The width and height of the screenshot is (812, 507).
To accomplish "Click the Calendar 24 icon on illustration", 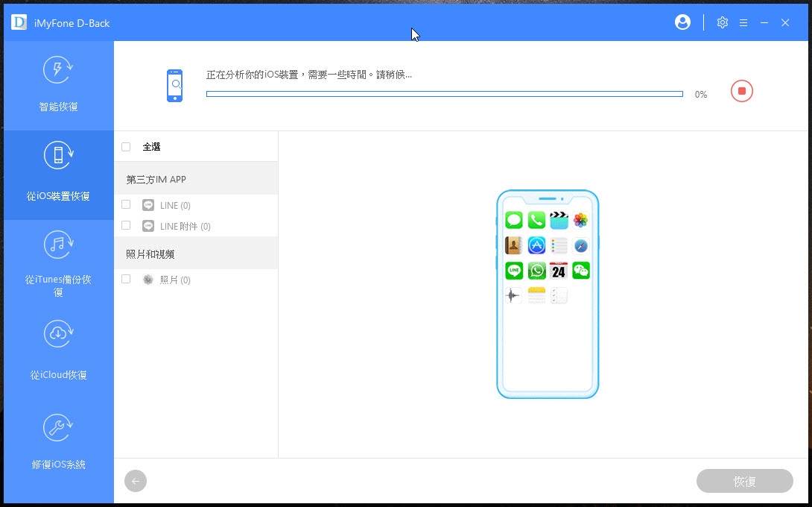I will [559, 270].
